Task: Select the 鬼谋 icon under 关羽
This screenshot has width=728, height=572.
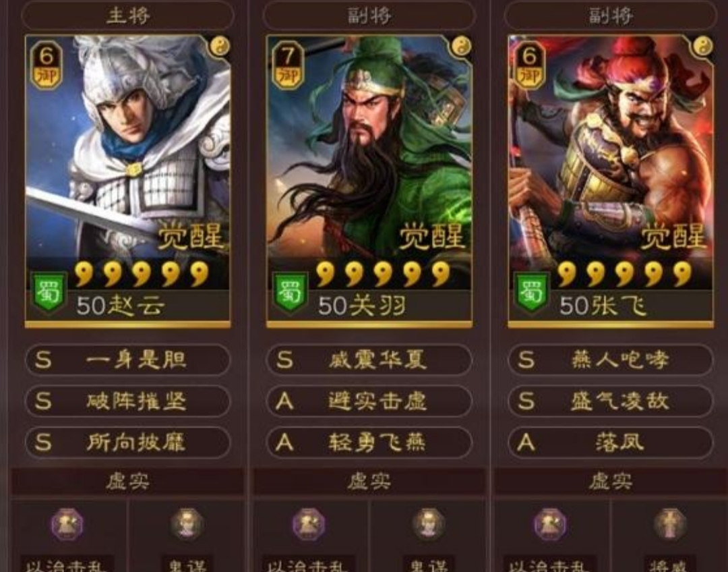Action: point(429,524)
